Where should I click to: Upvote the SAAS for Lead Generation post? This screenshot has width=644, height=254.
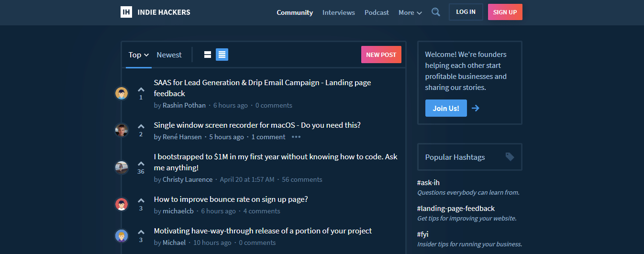tap(141, 89)
